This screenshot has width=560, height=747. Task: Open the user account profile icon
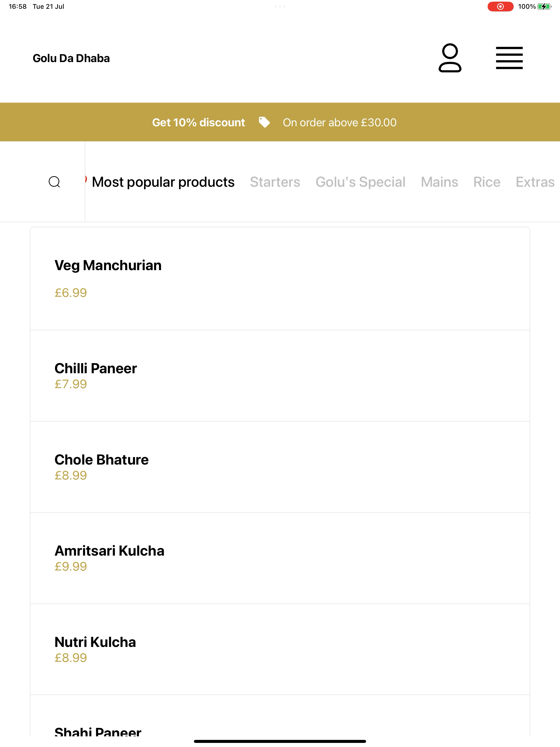point(450,58)
